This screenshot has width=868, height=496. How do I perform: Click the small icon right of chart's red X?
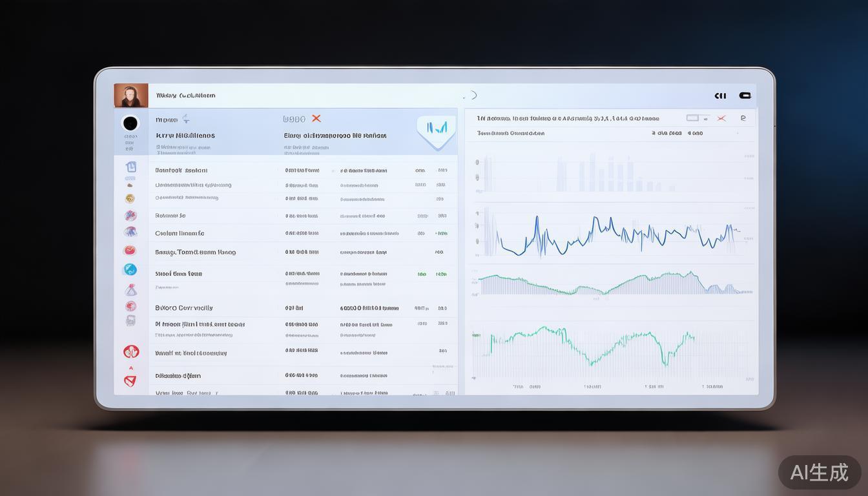pos(743,118)
